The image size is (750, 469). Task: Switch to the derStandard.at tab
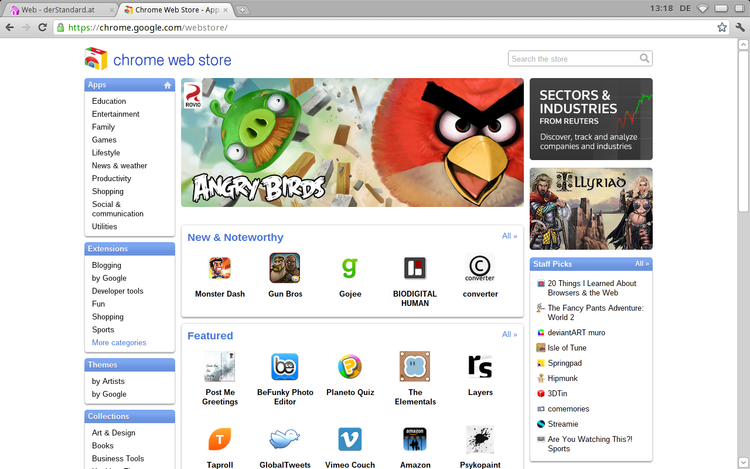coord(58,8)
